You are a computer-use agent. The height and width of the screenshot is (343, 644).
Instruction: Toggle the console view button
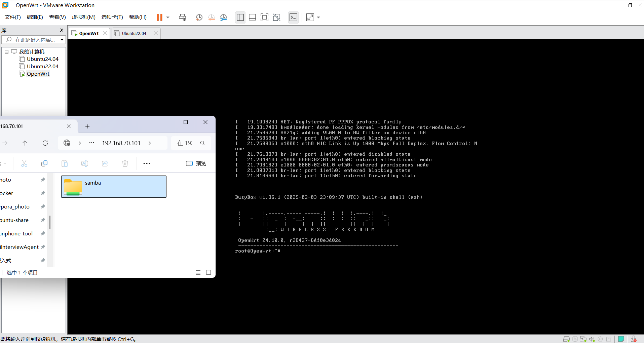293,17
